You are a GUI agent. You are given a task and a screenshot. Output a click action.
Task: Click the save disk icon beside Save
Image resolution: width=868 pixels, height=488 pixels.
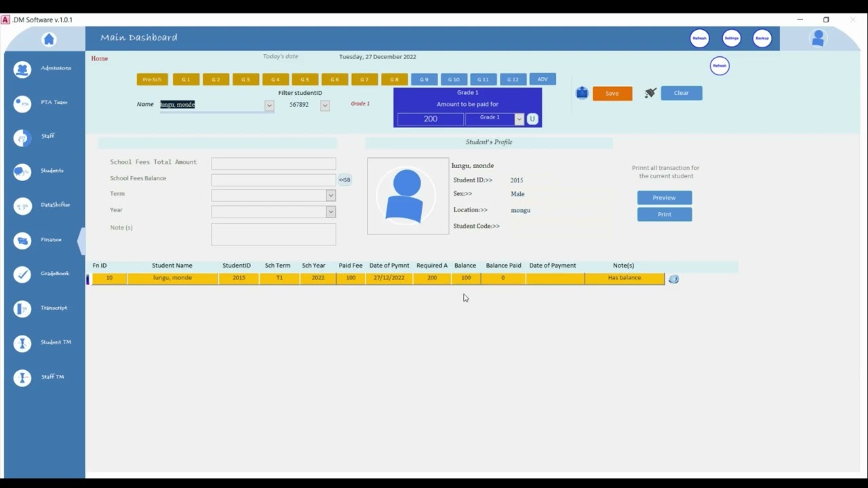pyautogui.click(x=582, y=93)
